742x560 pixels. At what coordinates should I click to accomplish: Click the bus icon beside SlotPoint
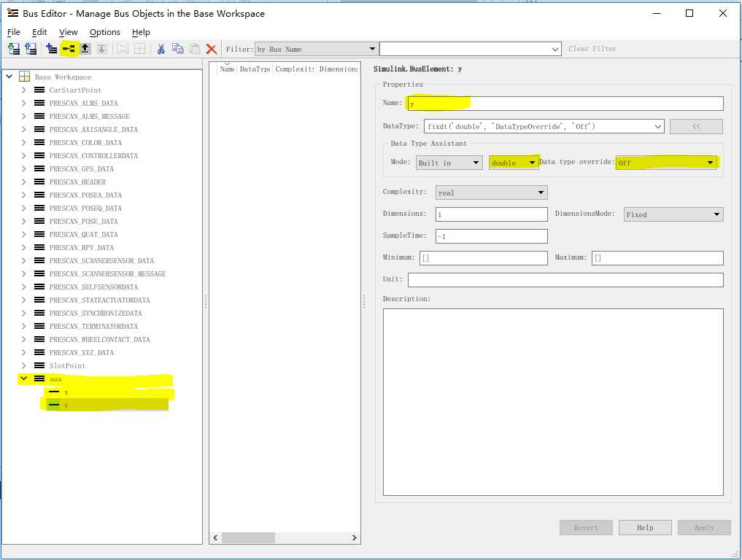click(x=39, y=365)
